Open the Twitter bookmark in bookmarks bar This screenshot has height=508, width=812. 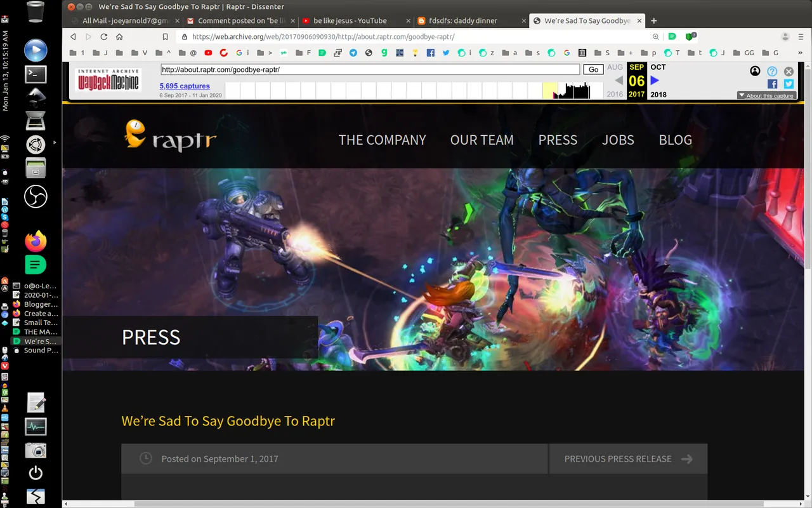click(446, 53)
